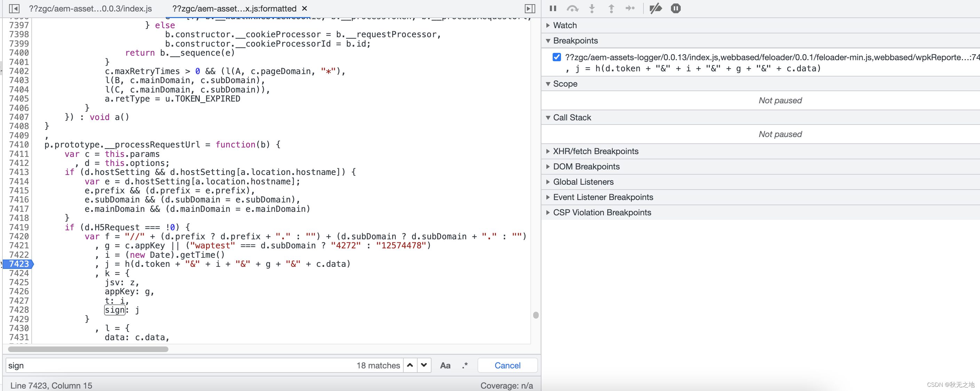
Task: Click 'void a()' on line 7407
Action: coord(110,117)
